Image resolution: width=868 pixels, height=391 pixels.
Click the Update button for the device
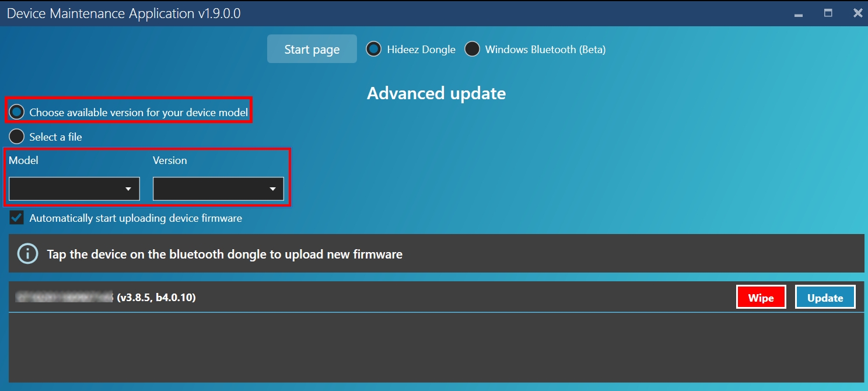825,298
